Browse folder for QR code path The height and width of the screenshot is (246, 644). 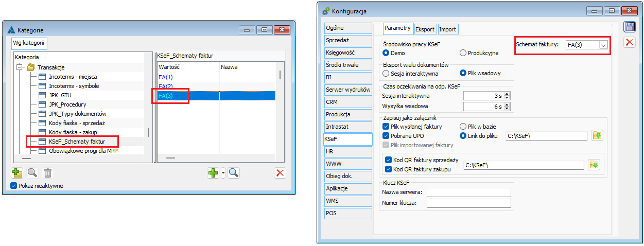tap(594, 165)
